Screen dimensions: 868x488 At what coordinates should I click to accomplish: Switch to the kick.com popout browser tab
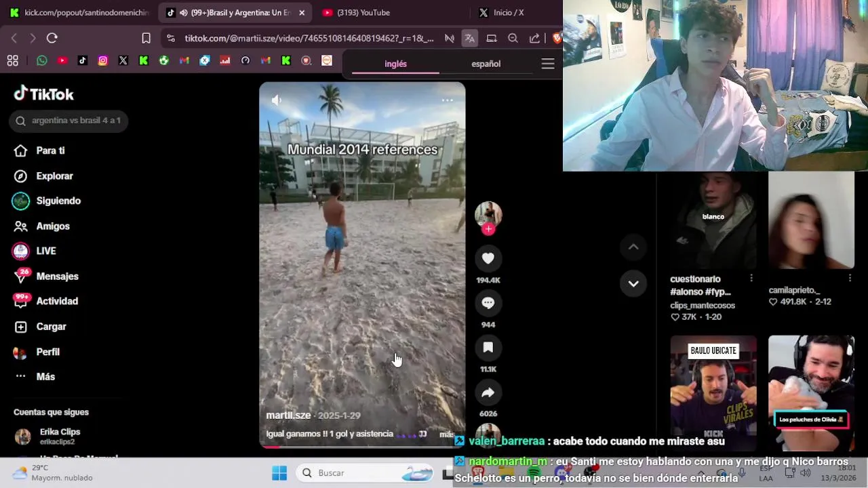(79, 12)
